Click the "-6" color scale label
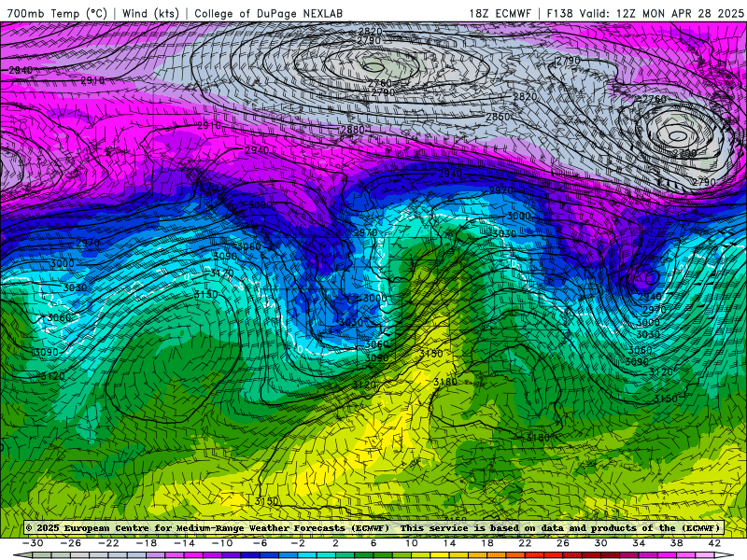 click(x=260, y=543)
